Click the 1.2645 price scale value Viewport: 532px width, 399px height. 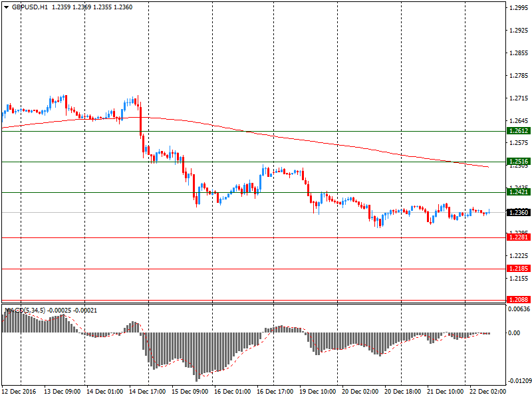(x=519, y=121)
